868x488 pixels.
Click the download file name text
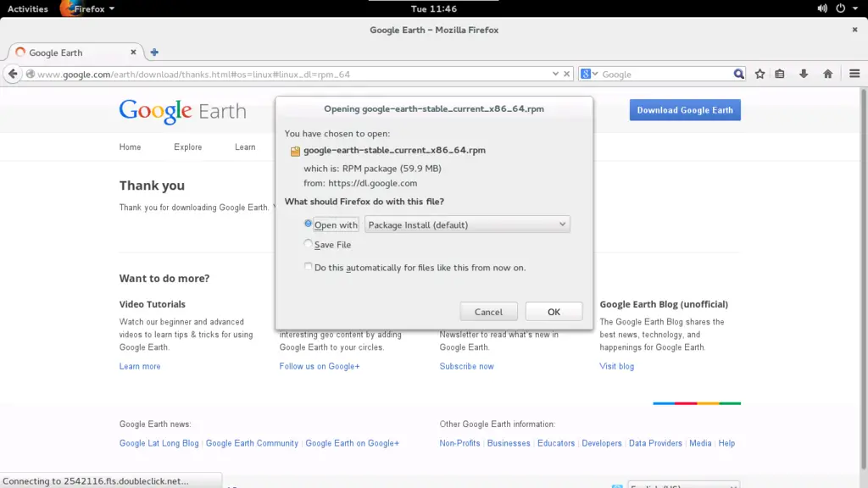point(394,150)
